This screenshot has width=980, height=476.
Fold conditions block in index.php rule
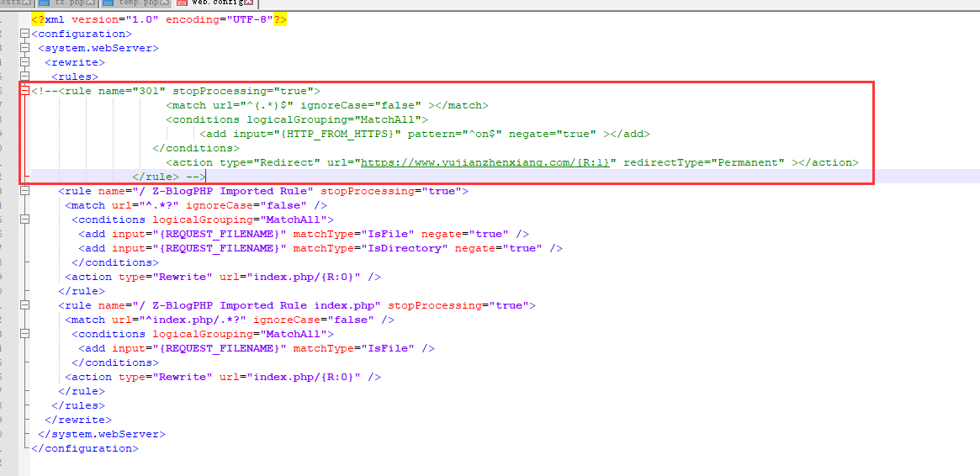point(25,334)
